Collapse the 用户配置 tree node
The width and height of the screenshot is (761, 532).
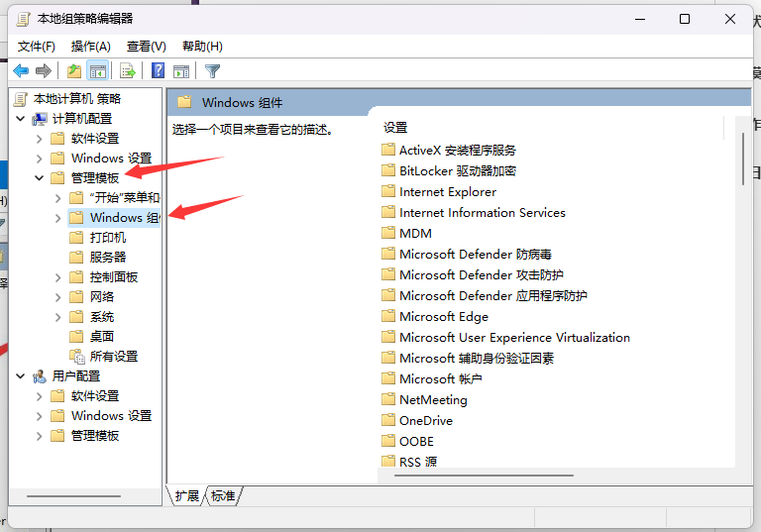(21, 376)
